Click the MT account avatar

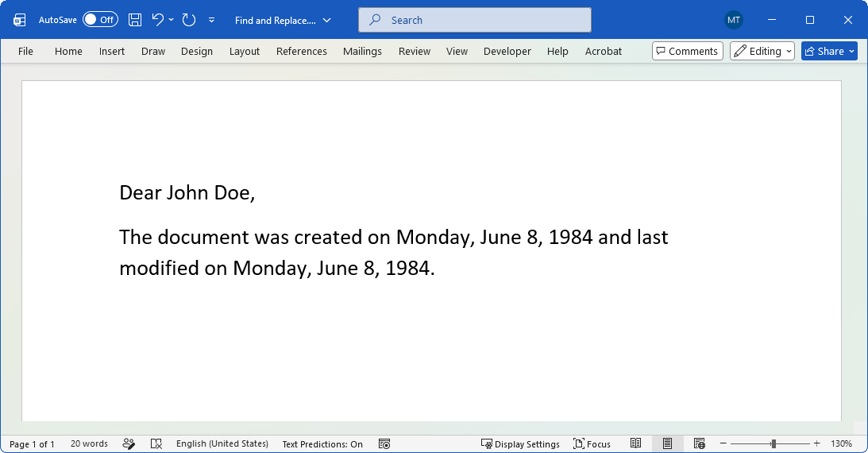point(734,20)
